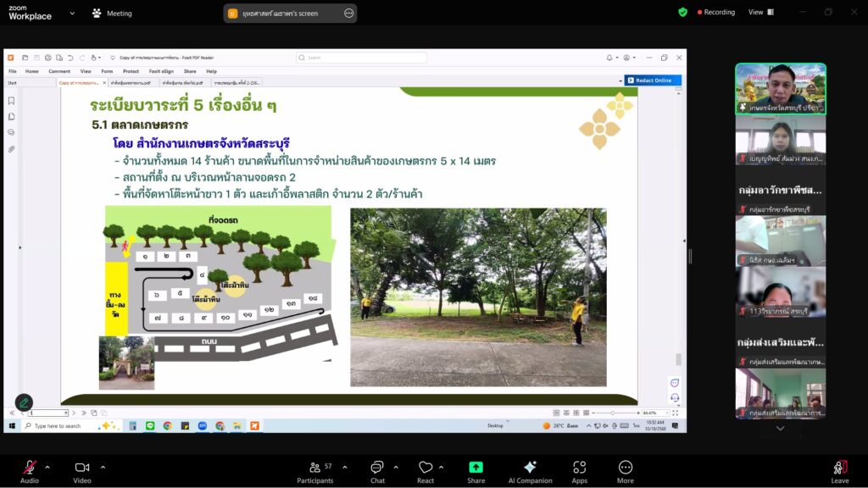Click the More options icon
The height and width of the screenshot is (488, 868).
coord(626,467)
